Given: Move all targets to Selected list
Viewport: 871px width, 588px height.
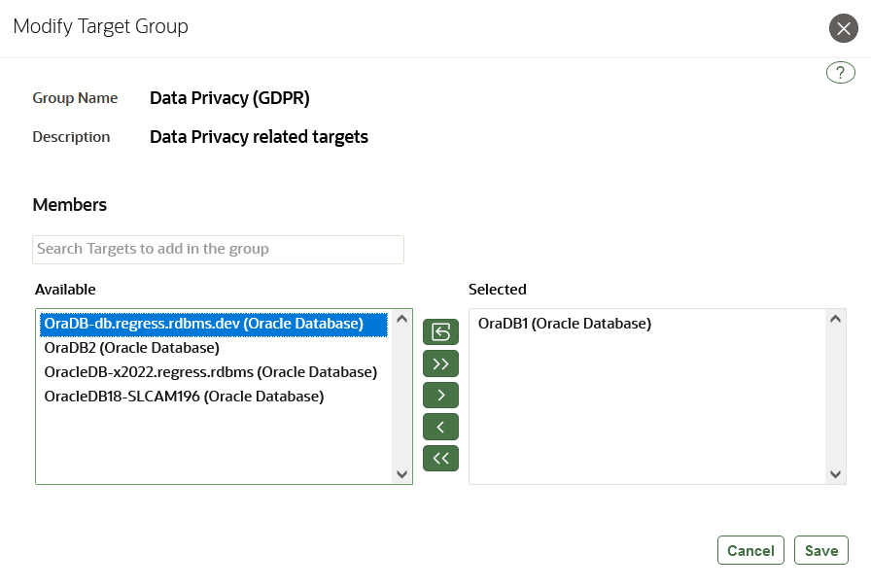Looking at the screenshot, I should coord(440,364).
